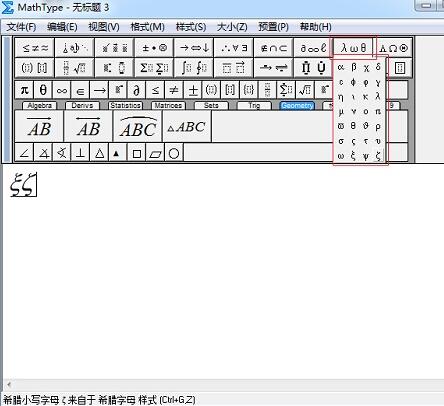Insert the zeta symbol from Greek palette

[x=378, y=155]
